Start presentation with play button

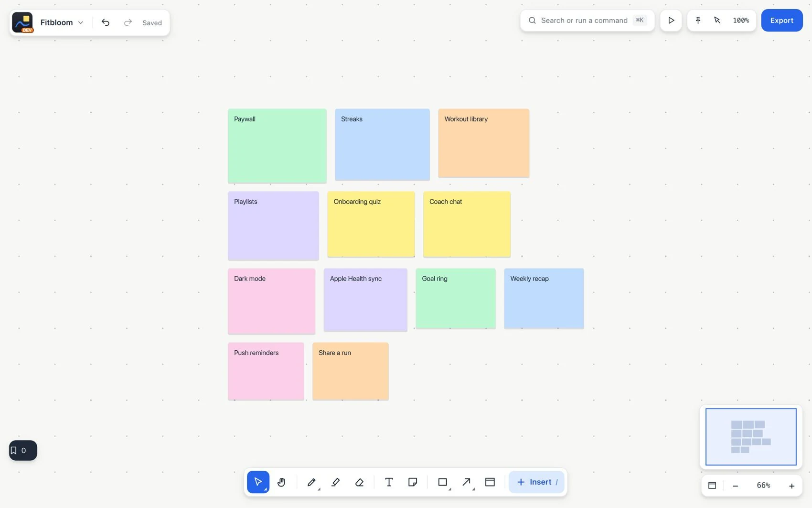671,21
